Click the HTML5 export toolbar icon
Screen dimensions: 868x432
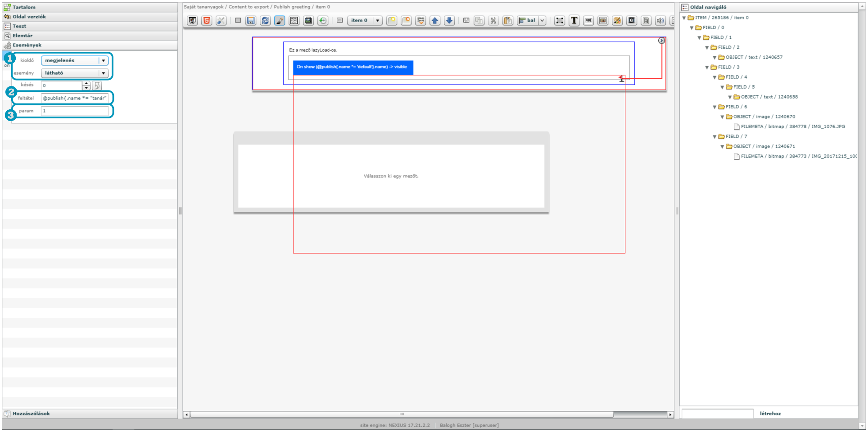[207, 21]
